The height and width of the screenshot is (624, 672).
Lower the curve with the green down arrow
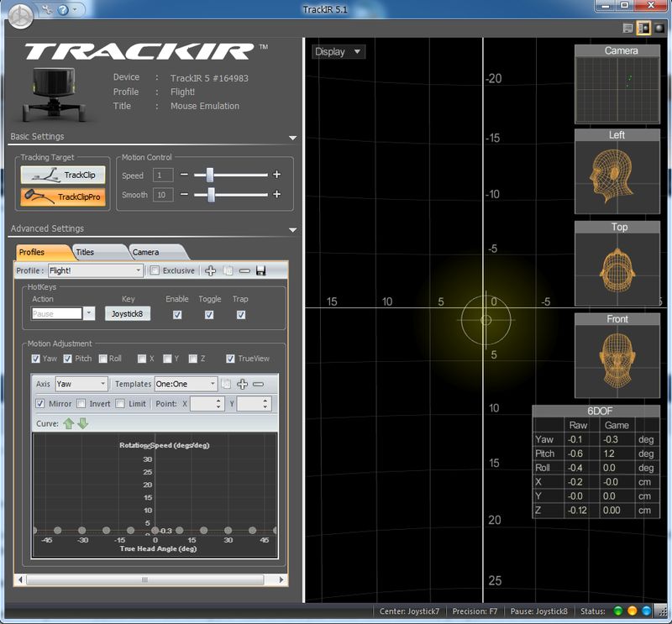[83, 423]
